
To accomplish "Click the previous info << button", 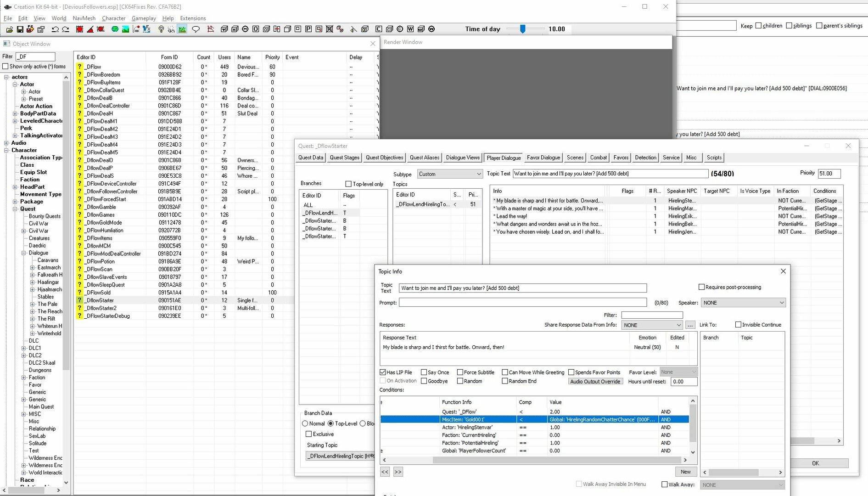I will 385,472.
